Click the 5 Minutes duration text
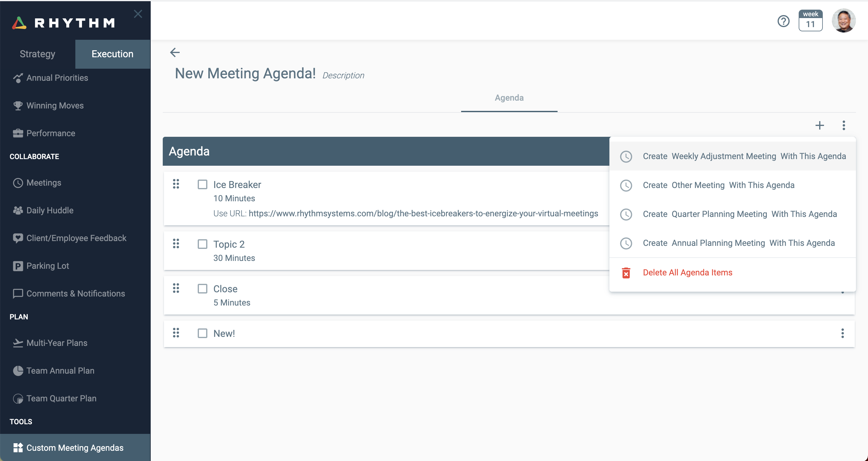 pyautogui.click(x=232, y=303)
